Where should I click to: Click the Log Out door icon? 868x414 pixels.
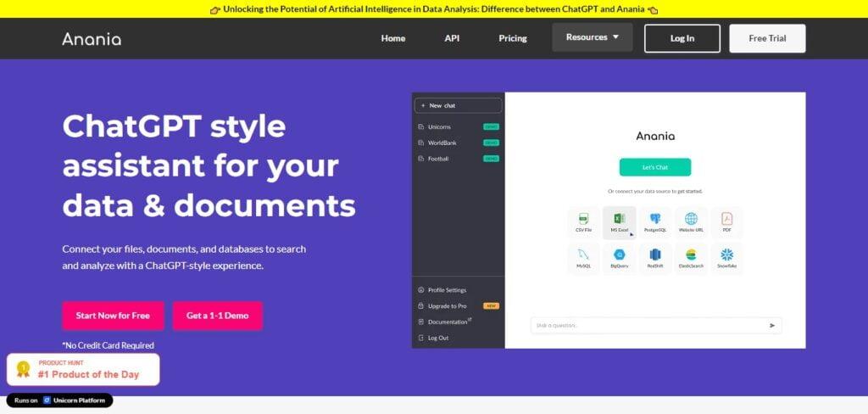click(420, 338)
